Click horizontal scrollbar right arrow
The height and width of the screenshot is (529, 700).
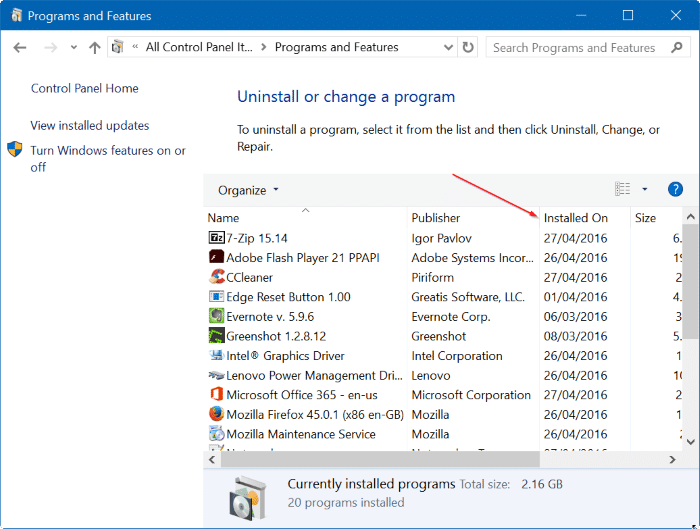point(672,459)
